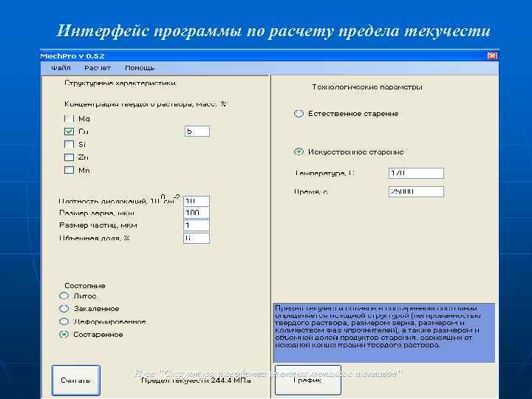This screenshot has height=399, width=532.
Task: Click the MechPro v 0.52 title bar
Action: click(268, 56)
